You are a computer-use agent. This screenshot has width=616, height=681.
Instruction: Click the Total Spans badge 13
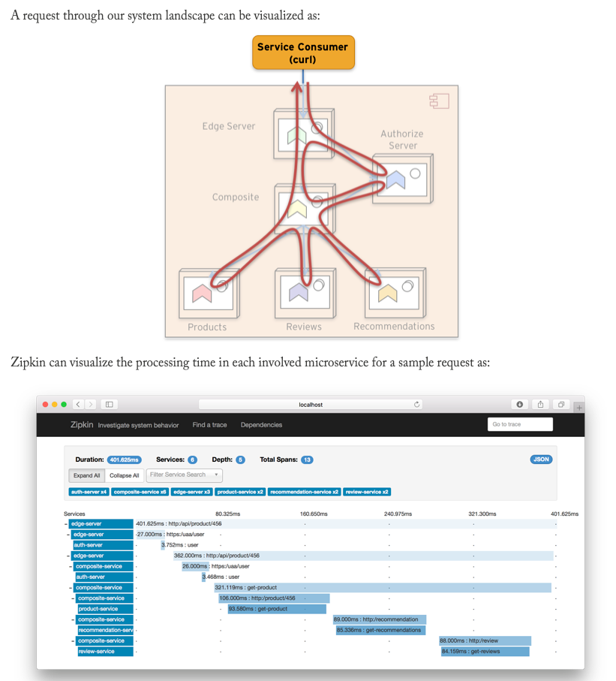pyautogui.click(x=307, y=460)
